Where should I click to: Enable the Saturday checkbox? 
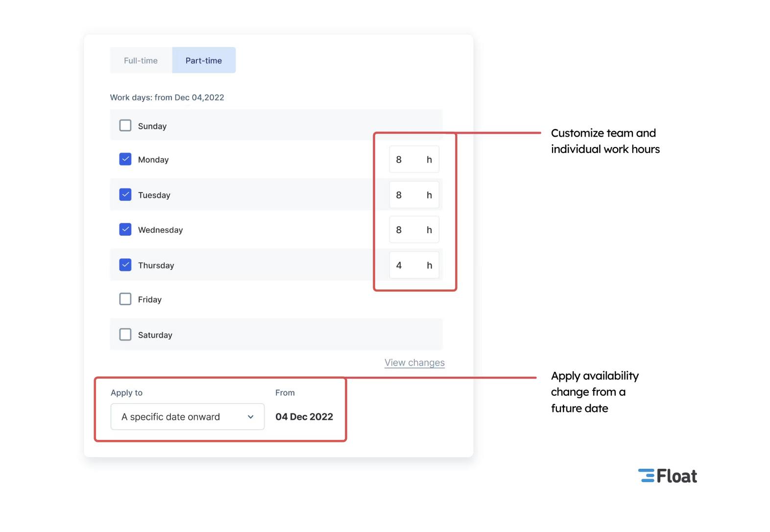(125, 335)
